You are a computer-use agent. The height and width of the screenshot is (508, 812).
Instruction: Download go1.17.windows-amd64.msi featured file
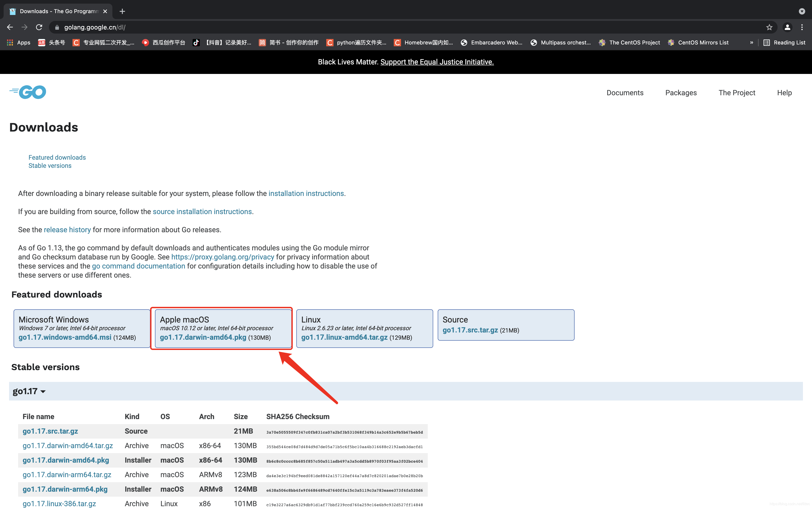(65, 337)
